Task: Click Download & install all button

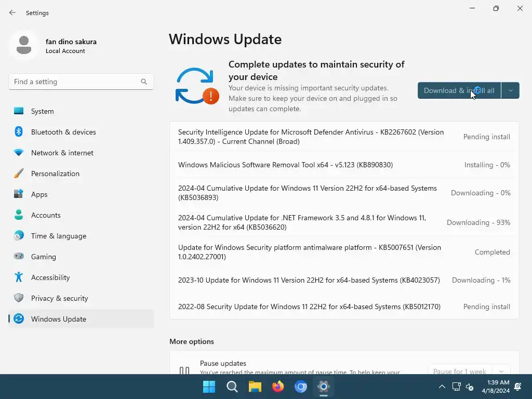Action: point(459,90)
